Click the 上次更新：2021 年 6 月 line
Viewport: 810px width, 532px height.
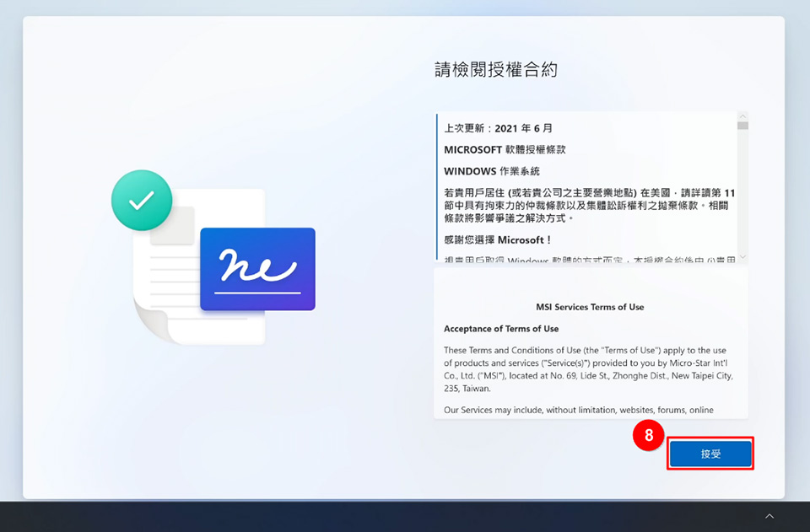click(498, 128)
